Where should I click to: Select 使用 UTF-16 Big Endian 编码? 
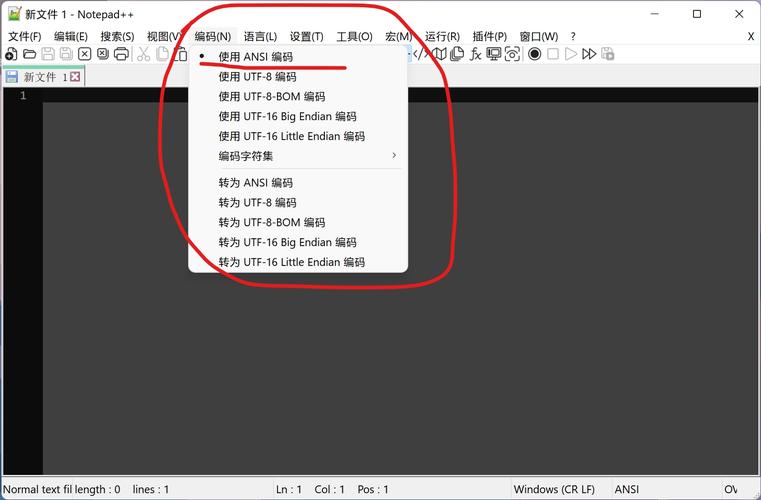click(298, 117)
